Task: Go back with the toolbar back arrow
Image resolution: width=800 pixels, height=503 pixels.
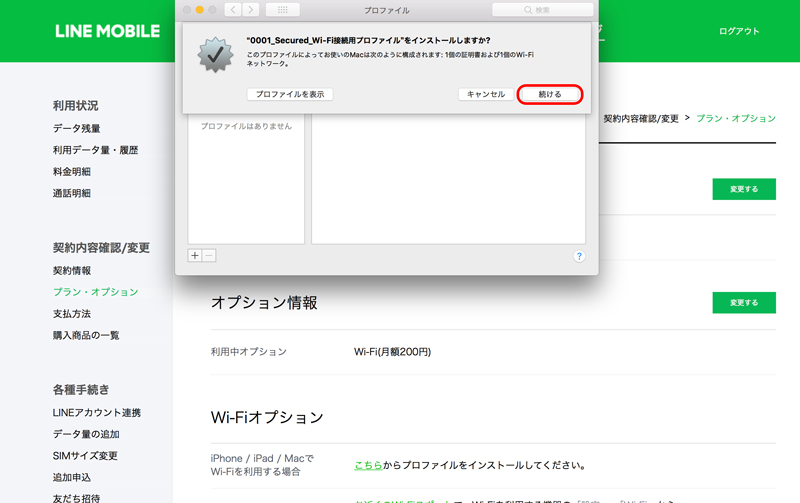Action: point(233,10)
